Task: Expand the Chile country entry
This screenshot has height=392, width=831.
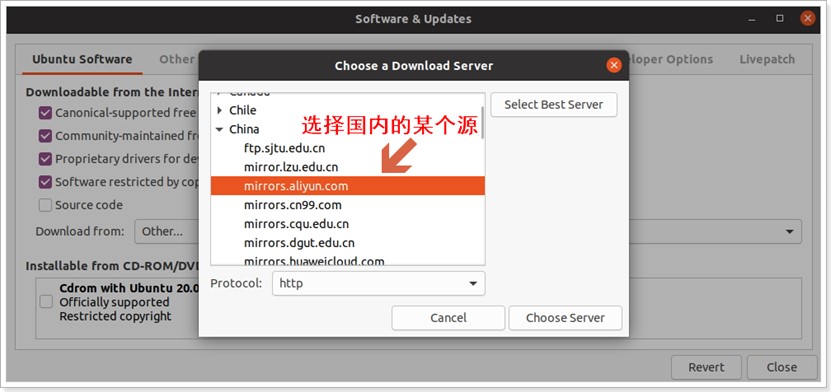Action: pyautogui.click(x=220, y=110)
